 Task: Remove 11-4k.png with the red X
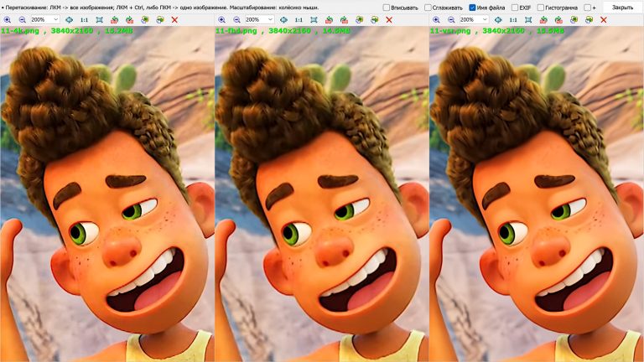174,20
